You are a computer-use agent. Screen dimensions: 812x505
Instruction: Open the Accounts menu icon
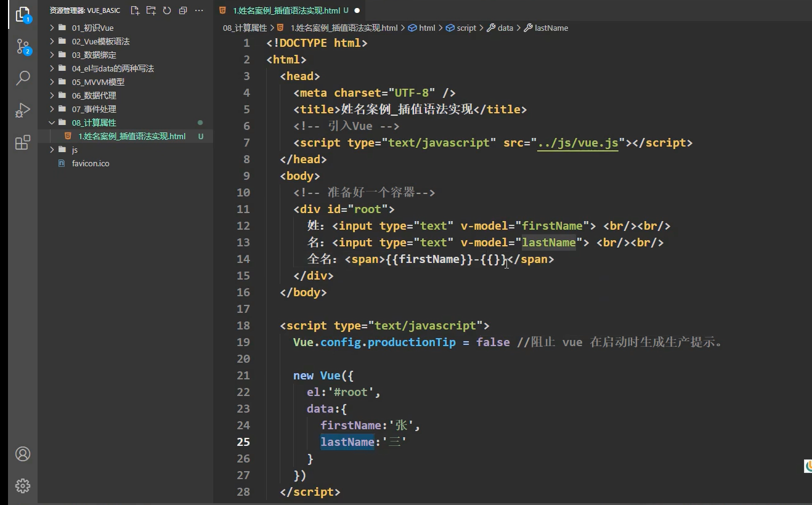[23, 454]
